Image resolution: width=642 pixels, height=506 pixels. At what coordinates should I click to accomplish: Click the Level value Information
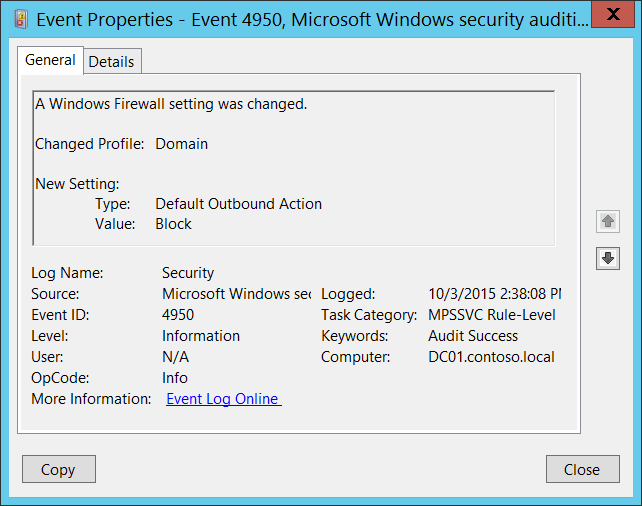click(x=201, y=336)
